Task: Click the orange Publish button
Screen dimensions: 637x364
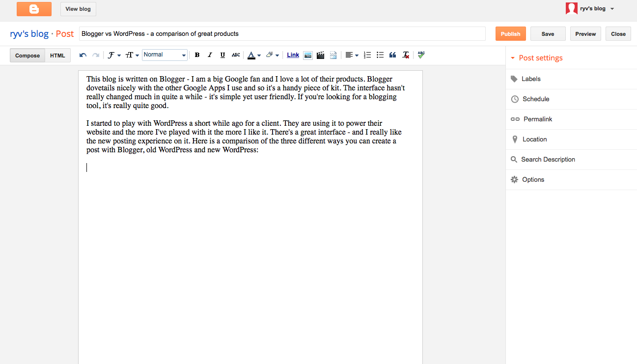Action: pyautogui.click(x=511, y=34)
